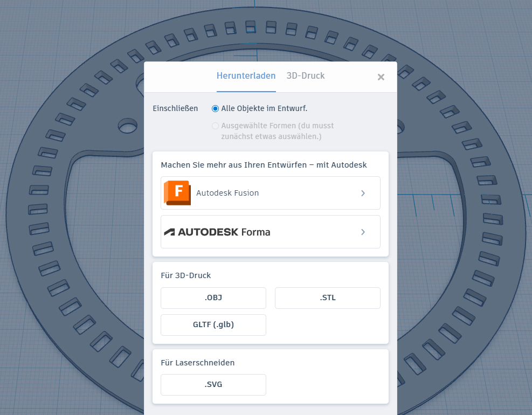The height and width of the screenshot is (415, 532).
Task: Click the 'Autodesk Fusion' text label
Action: click(x=227, y=193)
